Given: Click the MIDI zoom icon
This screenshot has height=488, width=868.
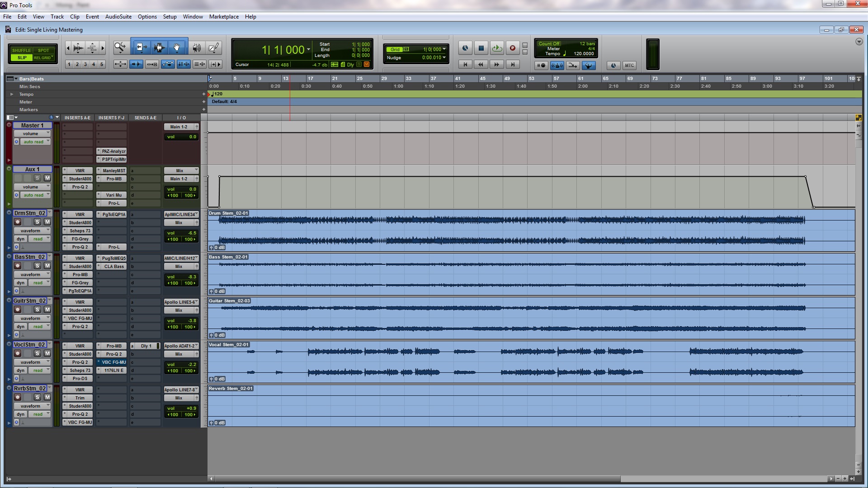Looking at the screenshot, I should tap(92, 47).
